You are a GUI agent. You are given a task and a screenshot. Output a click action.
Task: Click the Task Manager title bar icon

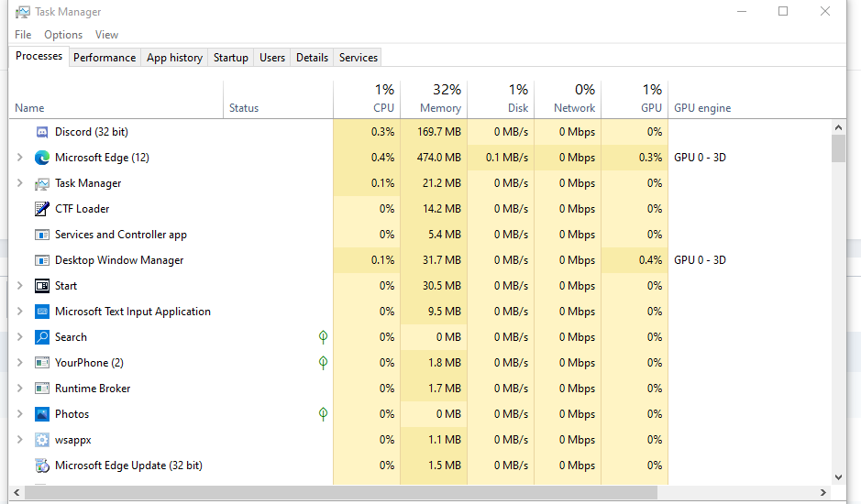pyautogui.click(x=23, y=12)
